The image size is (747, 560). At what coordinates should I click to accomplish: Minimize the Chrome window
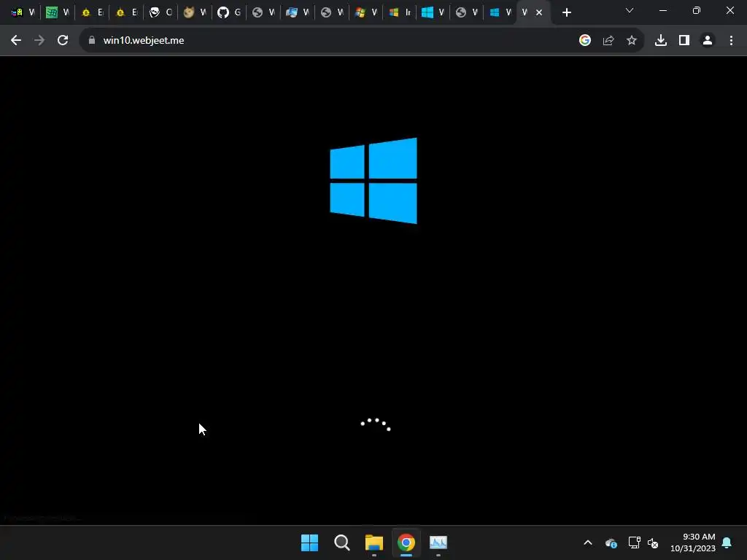[x=662, y=10]
